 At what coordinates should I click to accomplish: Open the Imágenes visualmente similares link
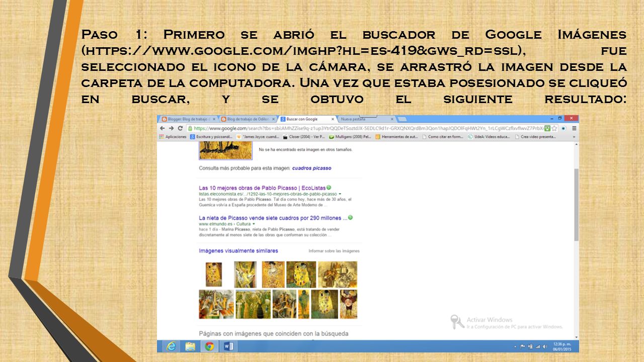click(238, 250)
